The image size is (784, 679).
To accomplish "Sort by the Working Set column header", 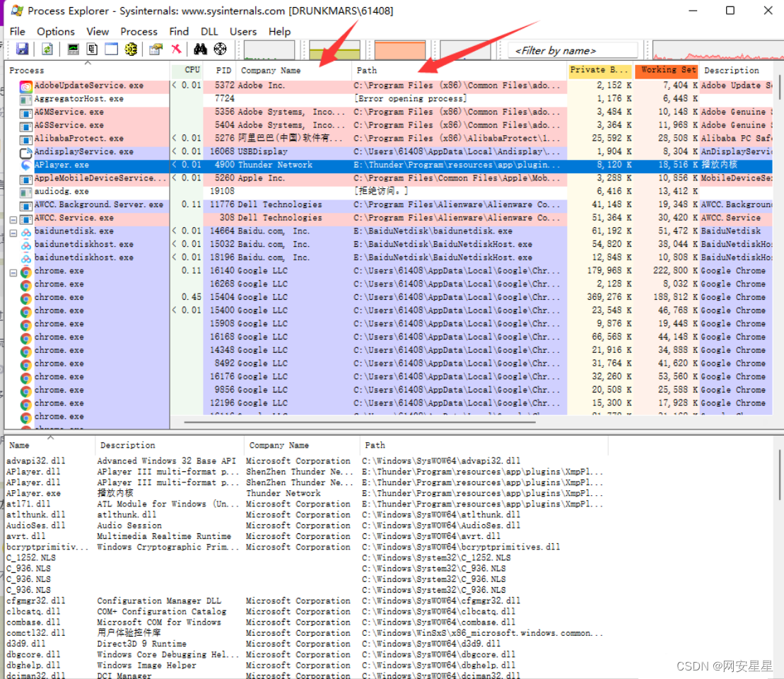I will click(x=667, y=70).
